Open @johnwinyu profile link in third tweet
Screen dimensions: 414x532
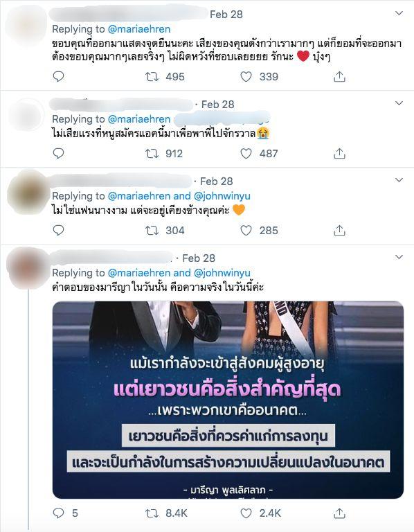[222, 196]
